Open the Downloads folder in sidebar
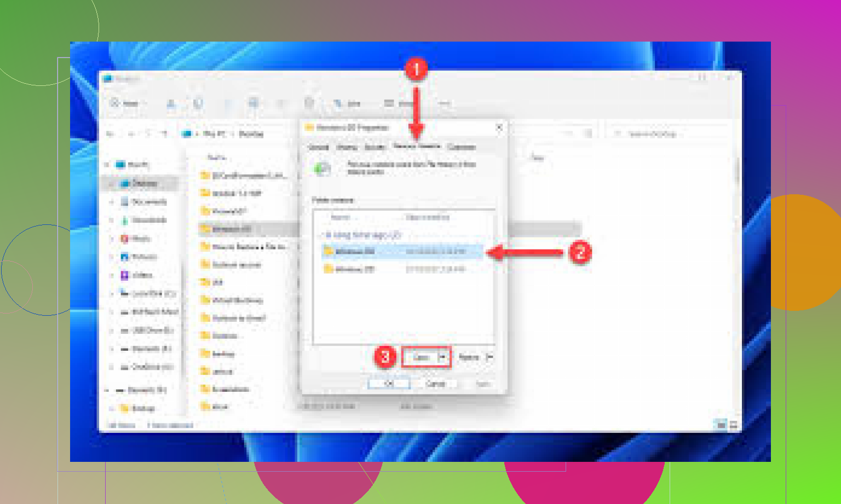Screen dimensions: 841x504 148,220
